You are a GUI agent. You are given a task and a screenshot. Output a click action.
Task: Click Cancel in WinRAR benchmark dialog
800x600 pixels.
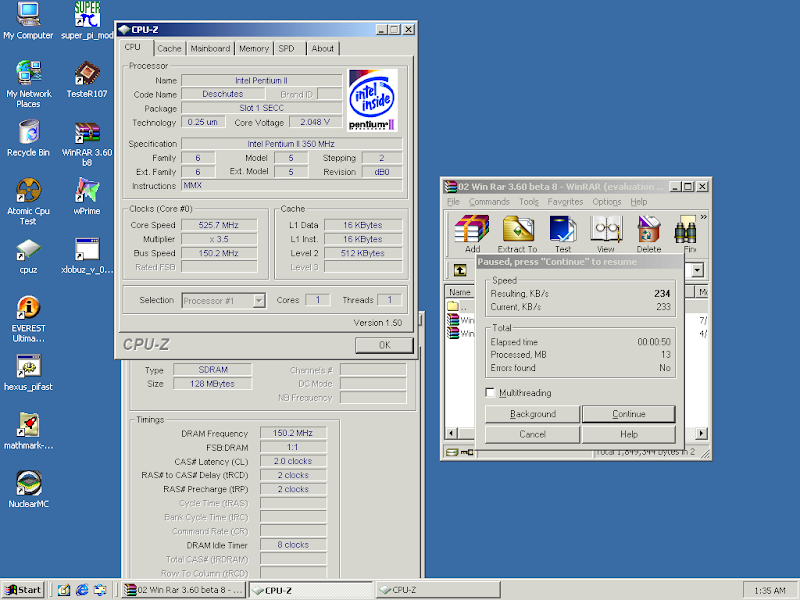(x=533, y=434)
